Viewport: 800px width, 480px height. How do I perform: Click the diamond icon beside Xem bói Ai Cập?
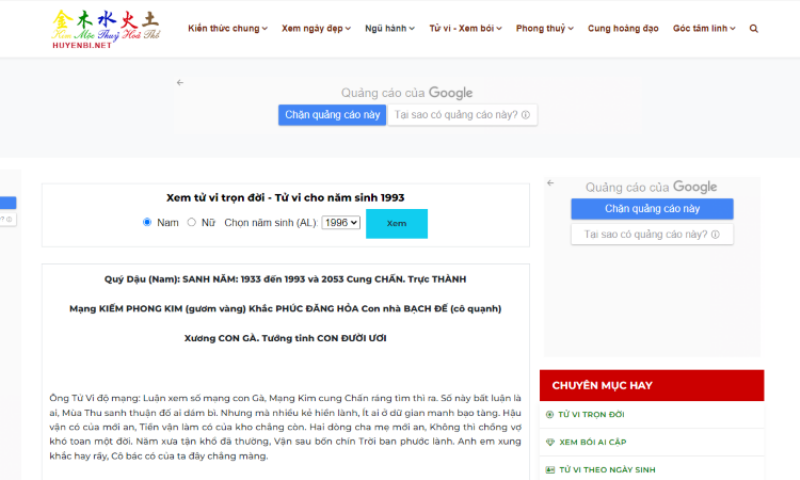pos(550,442)
